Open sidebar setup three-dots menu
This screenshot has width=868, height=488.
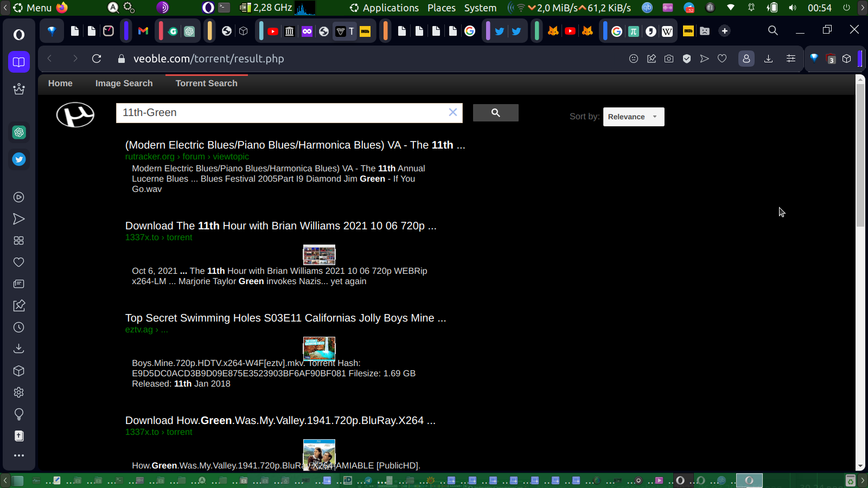pyautogui.click(x=19, y=455)
